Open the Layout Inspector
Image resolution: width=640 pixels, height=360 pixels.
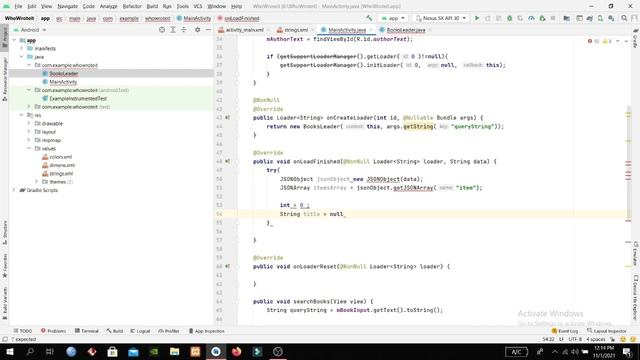pos(607,331)
